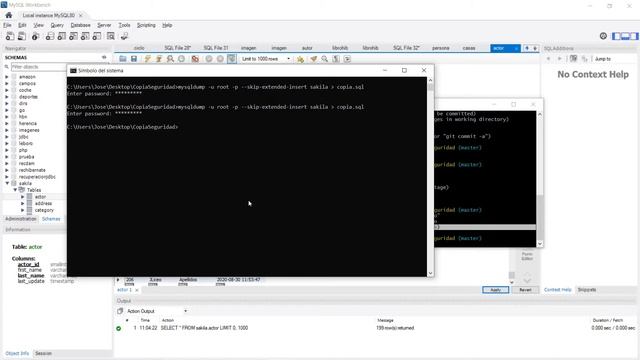Execute statement under cursor icon

pos(159,59)
